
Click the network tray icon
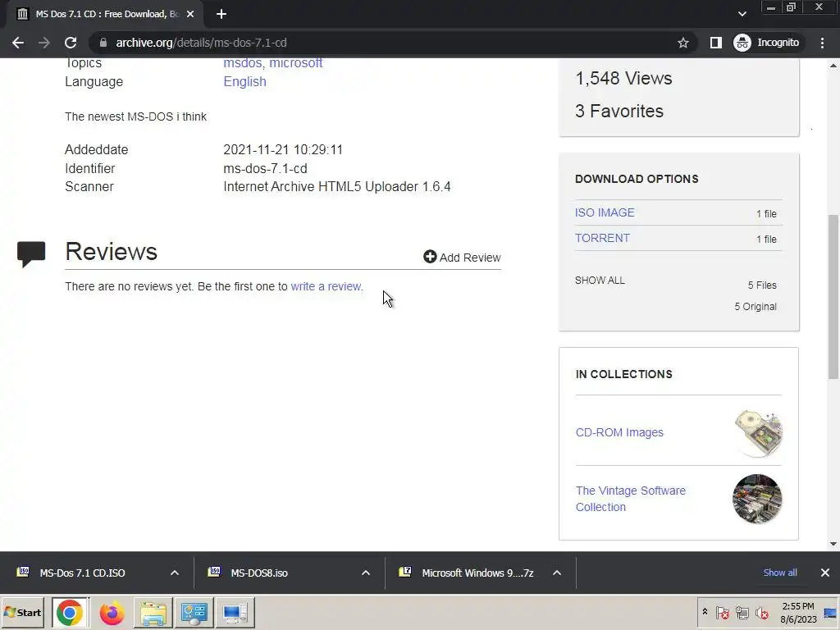pyautogui.click(x=742, y=613)
